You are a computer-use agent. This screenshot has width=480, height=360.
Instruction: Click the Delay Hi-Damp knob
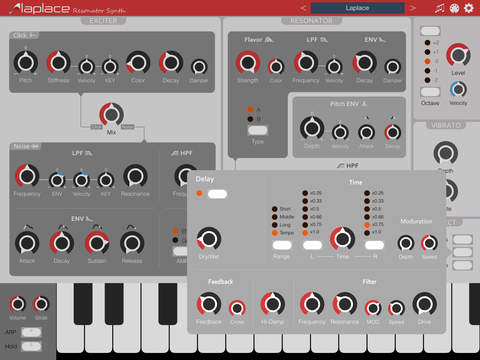point(273,304)
